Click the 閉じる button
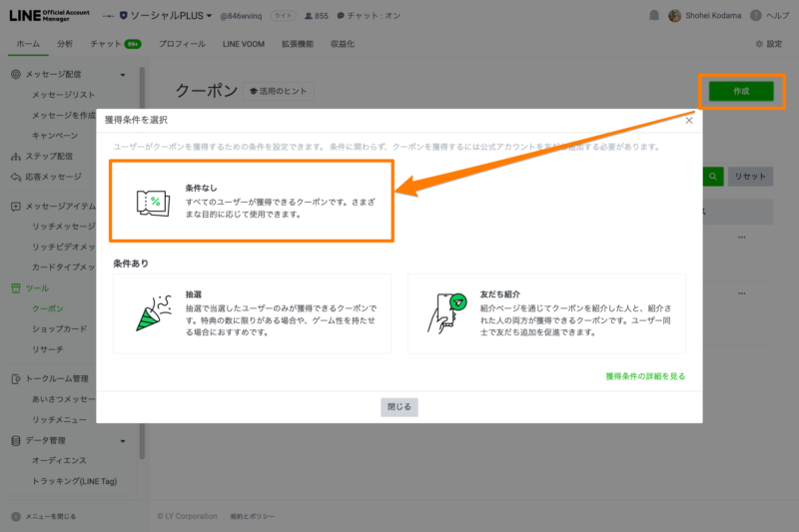Viewport: 799px width, 532px height. tap(399, 407)
